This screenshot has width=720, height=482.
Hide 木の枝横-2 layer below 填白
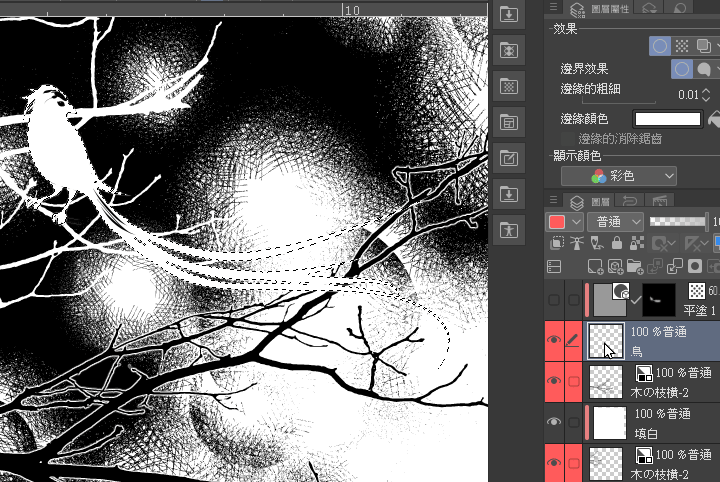554,462
